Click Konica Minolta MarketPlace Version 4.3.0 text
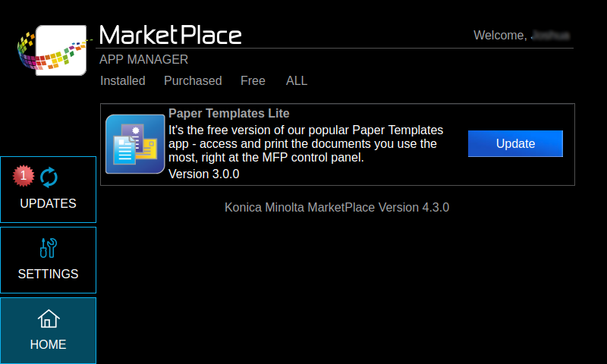The width and height of the screenshot is (607, 364). [x=337, y=207]
